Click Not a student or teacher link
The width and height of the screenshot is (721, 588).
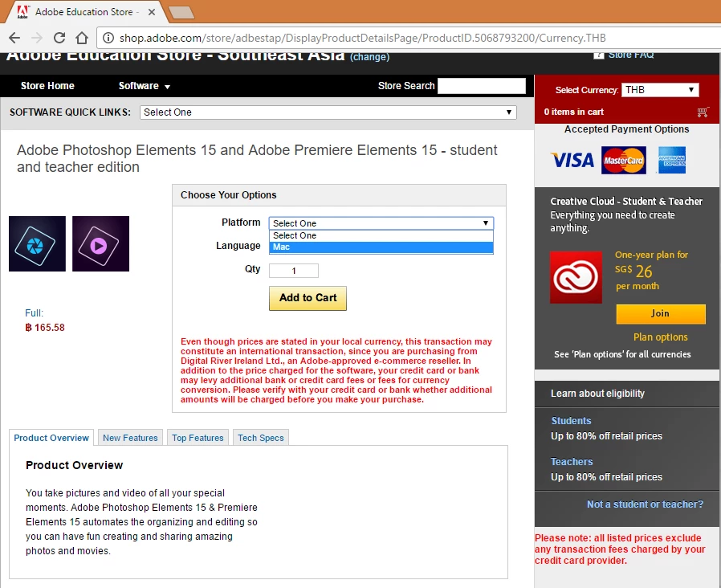point(645,504)
